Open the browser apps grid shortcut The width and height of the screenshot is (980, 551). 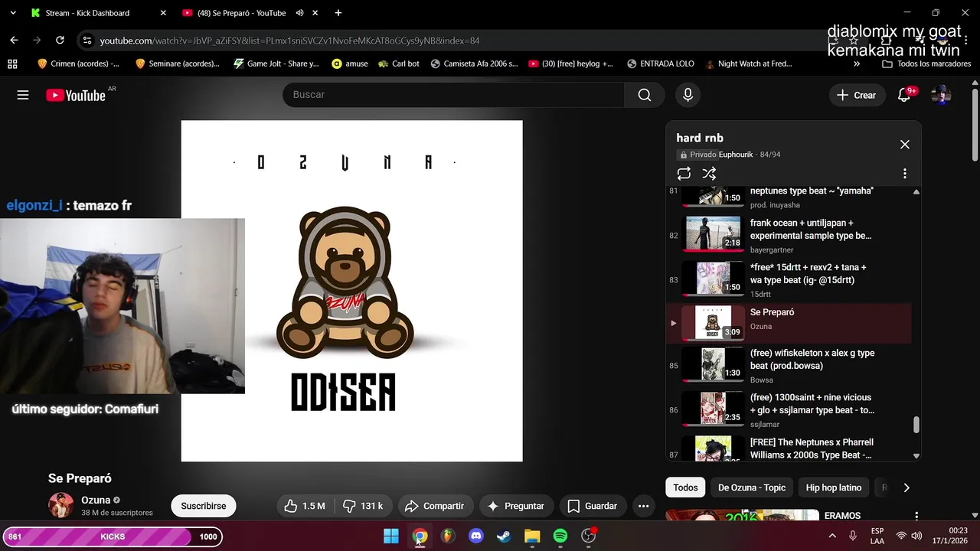[12, 64]
